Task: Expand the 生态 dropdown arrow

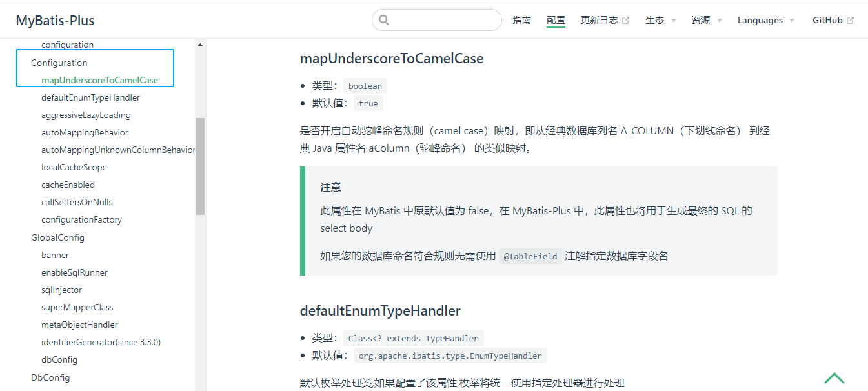Action: pos(674,21)
